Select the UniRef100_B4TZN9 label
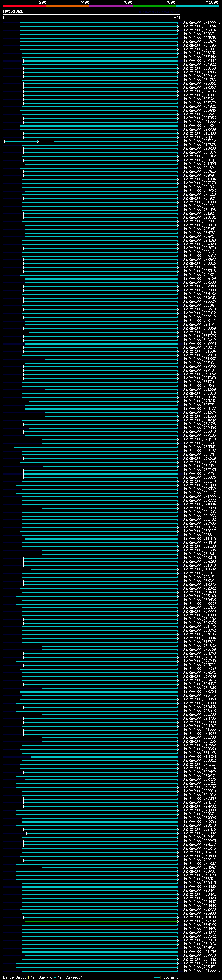 pyautogui.click(x=199, y=951)
